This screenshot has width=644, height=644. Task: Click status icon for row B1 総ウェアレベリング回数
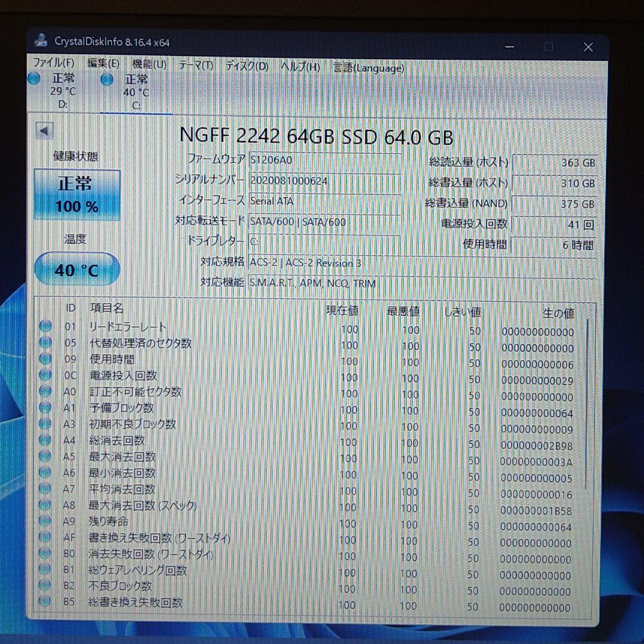coord(44,569)
